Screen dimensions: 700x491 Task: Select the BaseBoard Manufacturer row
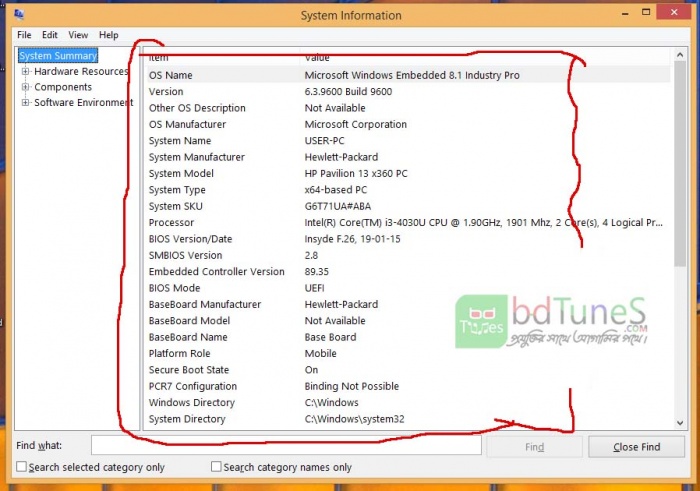[x=407, y=304]
